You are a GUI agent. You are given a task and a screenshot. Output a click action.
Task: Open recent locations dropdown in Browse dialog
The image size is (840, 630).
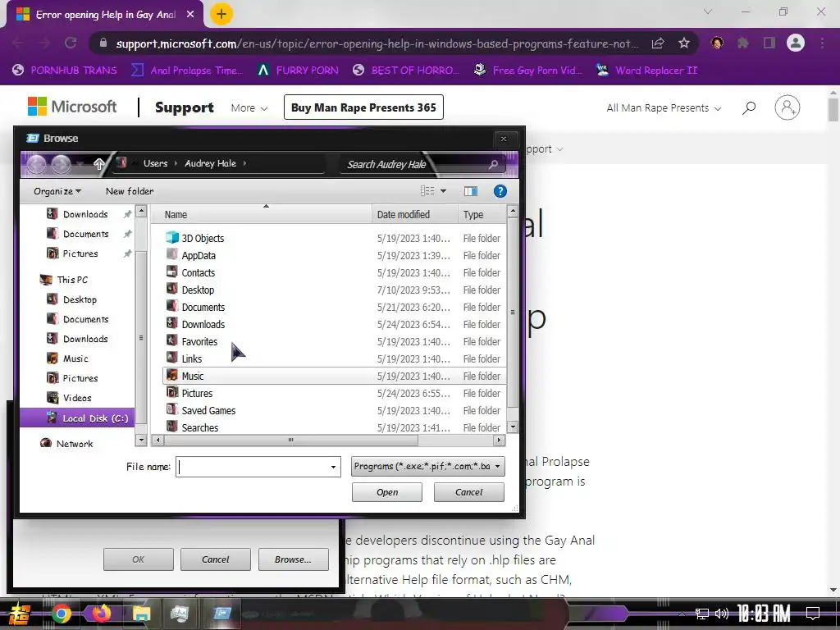[x=80, y=164]
